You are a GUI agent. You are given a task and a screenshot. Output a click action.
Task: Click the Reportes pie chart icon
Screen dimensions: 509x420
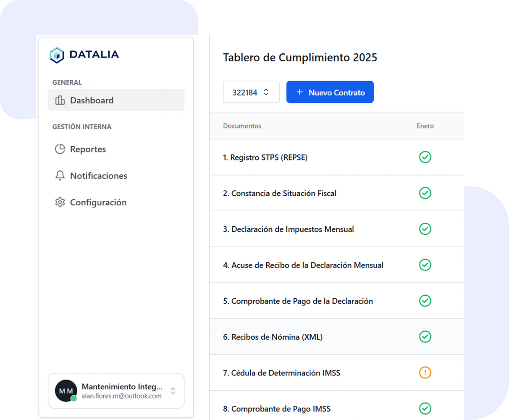point(60,149)
